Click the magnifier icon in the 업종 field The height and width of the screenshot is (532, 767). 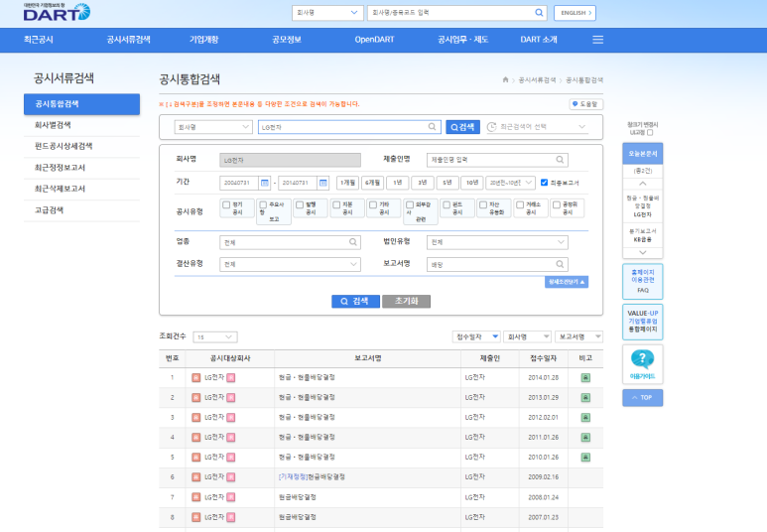[x=352, y=242]
